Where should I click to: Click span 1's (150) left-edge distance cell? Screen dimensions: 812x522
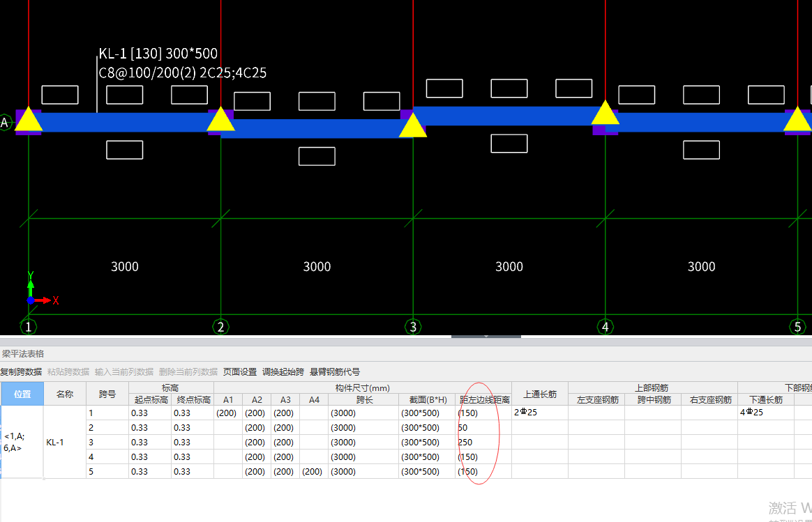(484, 413)
